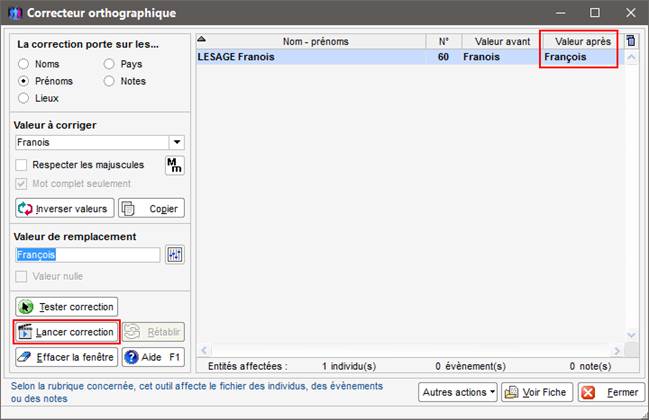
Task: Close dialog with Fermer button
Action: [608, 393]
